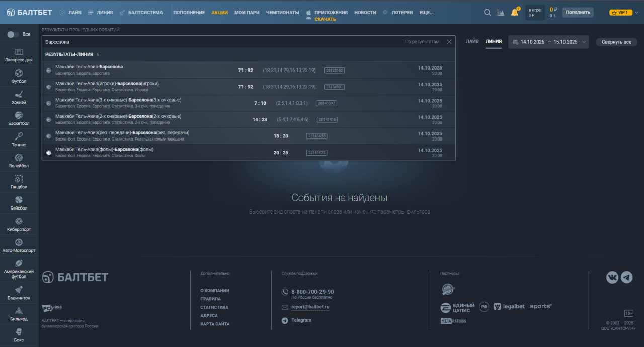Click the Legalbet partner logo
This screenshot has height=347, width=644.
509,306
